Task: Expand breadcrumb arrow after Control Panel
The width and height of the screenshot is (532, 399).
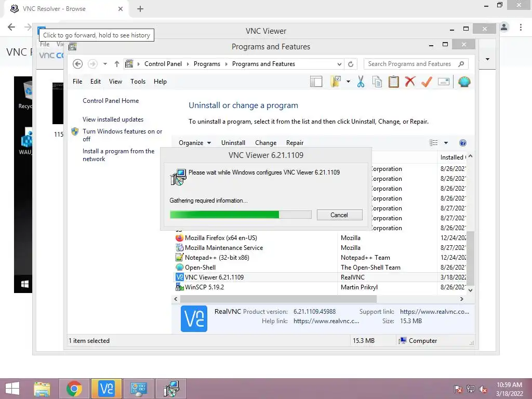Action: (x=188, y=64)
